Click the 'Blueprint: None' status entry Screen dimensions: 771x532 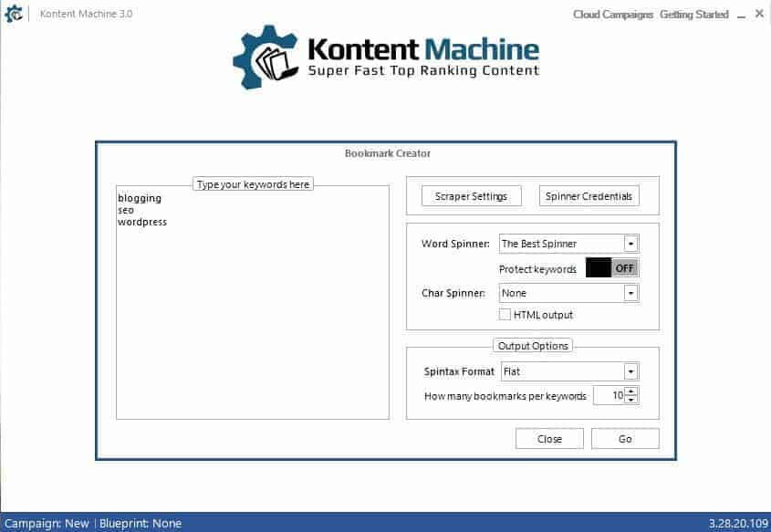[141, 524]
